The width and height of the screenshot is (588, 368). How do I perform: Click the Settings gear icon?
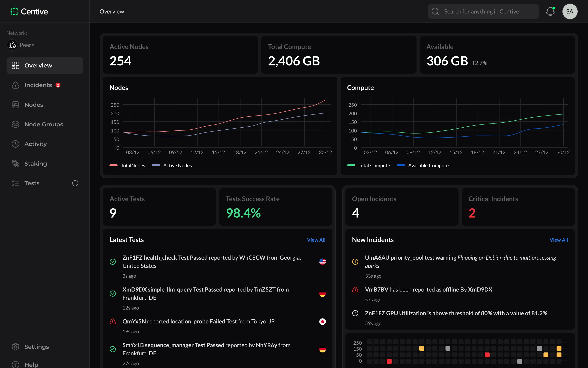pos(16,347)
